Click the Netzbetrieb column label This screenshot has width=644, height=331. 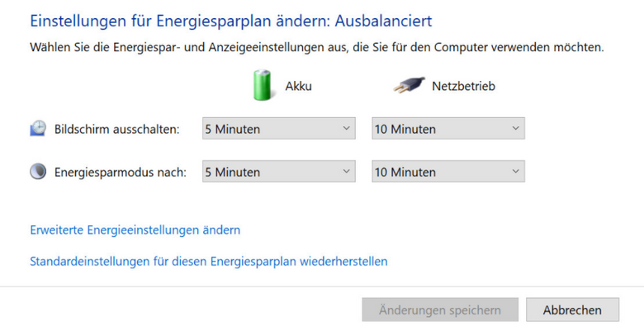coord(463,86)
